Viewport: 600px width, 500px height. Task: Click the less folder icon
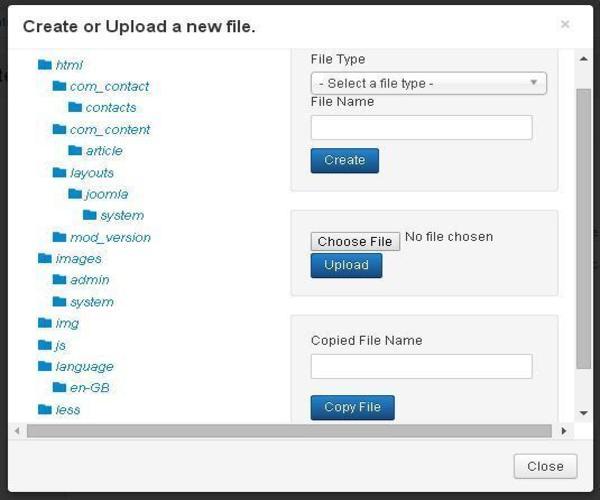click(x=44, y=409)
